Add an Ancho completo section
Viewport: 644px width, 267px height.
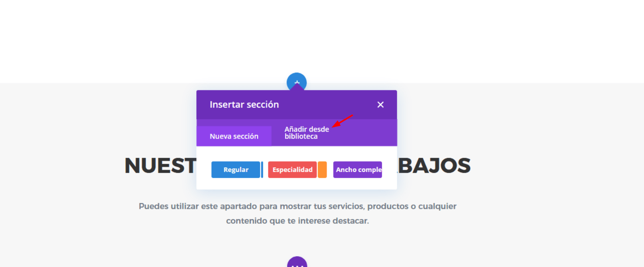[x=358, y=170]
